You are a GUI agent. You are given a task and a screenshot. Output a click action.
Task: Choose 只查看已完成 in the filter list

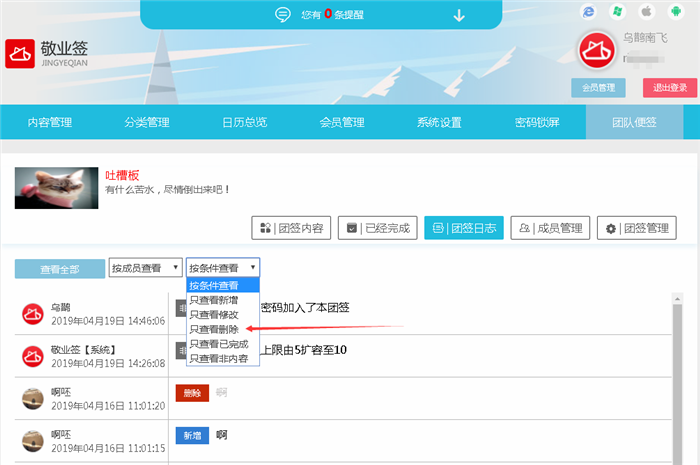coord(218,343)
